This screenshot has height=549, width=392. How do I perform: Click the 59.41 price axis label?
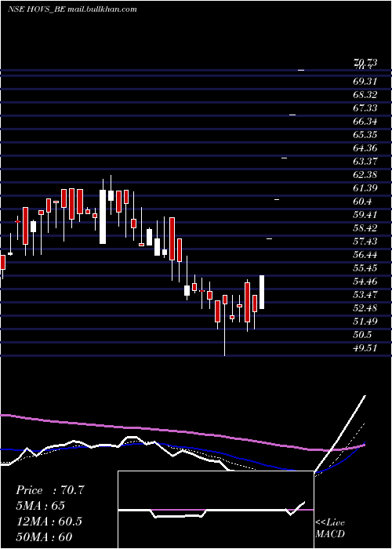tap(365, 215)
